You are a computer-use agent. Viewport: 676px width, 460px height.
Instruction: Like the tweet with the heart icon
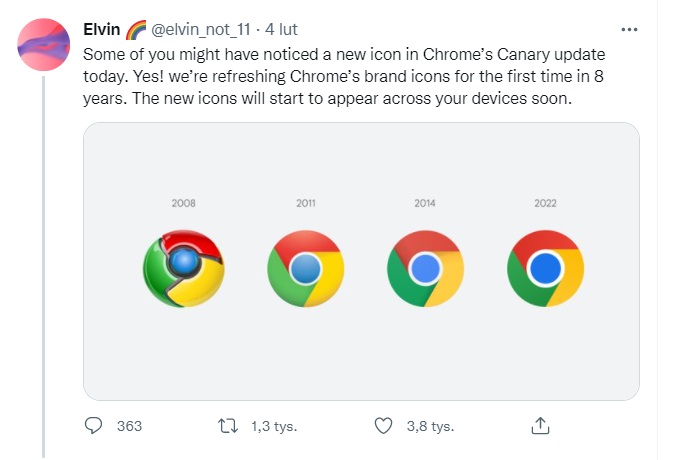(x=382, y=426)
